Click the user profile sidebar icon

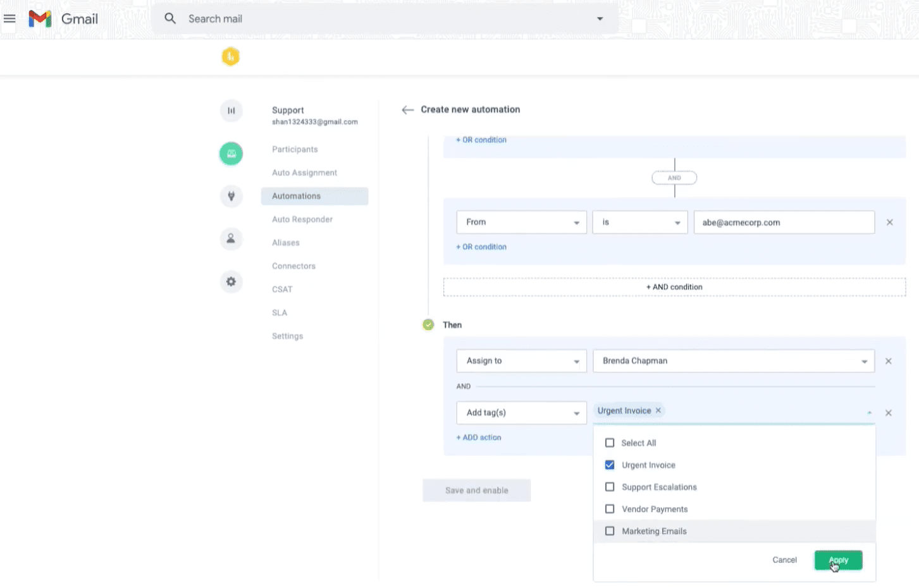pyautogui.click(x=231, y=239)
